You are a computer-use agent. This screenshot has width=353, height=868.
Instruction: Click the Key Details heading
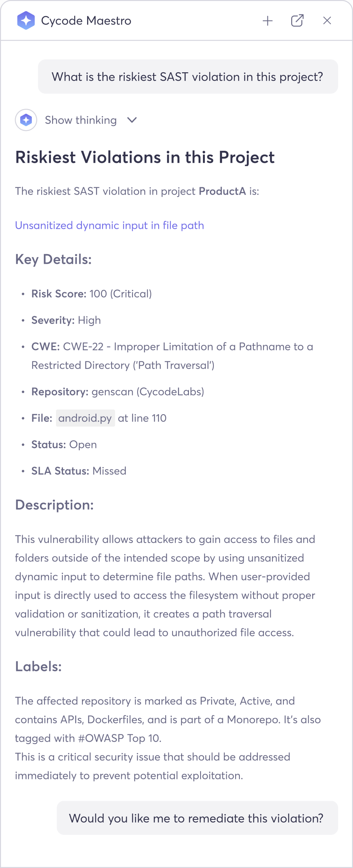point(53,260)
